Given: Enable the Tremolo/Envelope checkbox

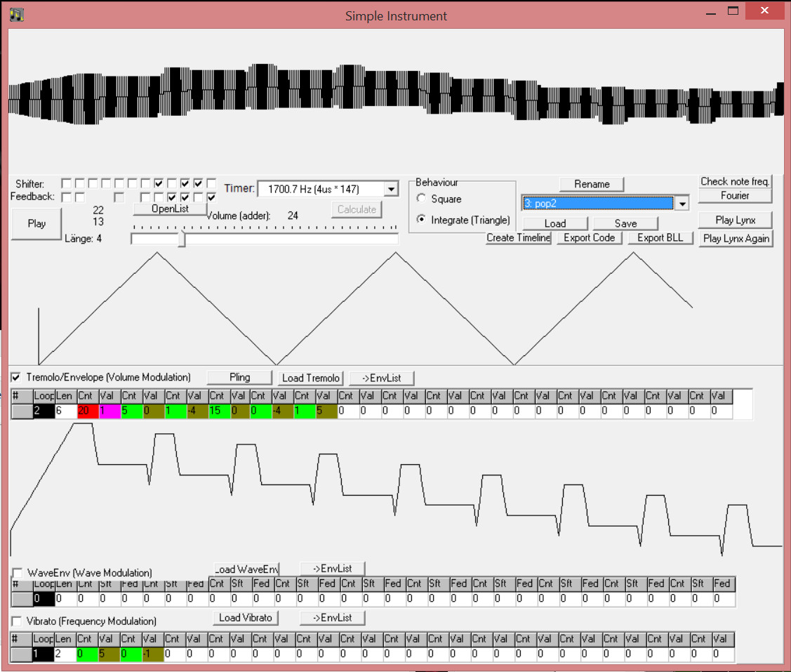Looking at the screenshot, I should [x=16, y=378].
